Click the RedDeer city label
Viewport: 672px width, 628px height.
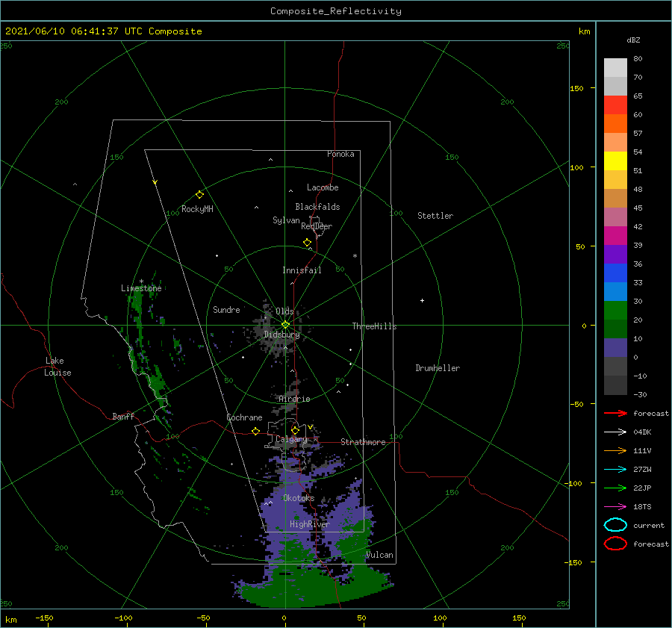click(x=317, y=226)
